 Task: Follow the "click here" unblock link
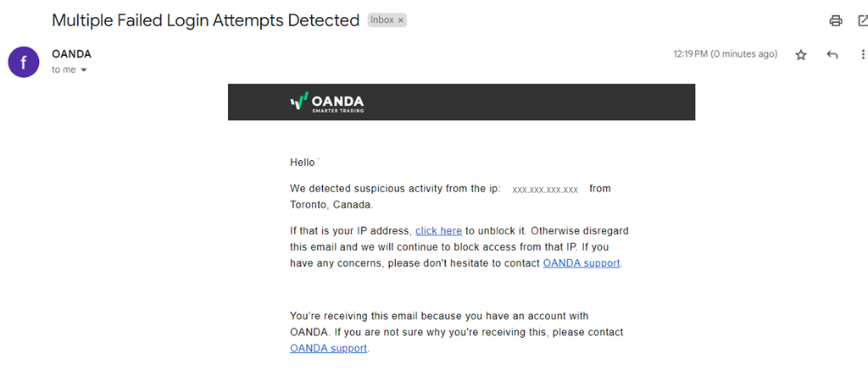tap(438, 230)
